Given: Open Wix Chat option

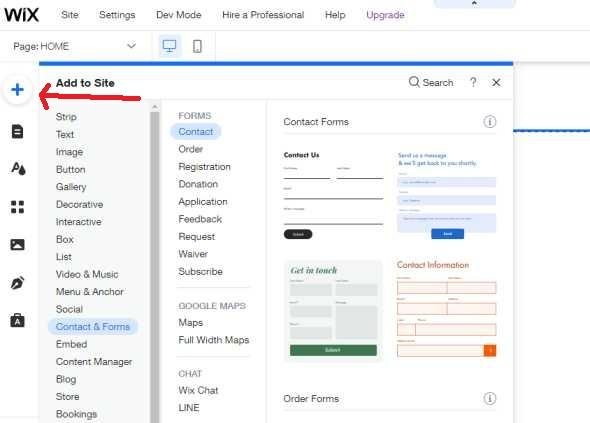Looking at the screenshot, I should (x=198, y=390).
